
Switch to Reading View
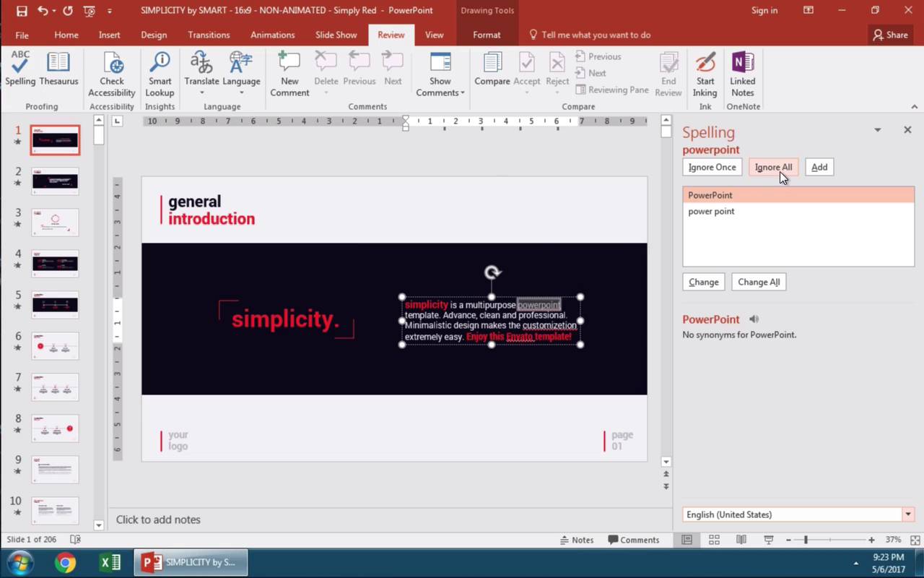[741, 540]
